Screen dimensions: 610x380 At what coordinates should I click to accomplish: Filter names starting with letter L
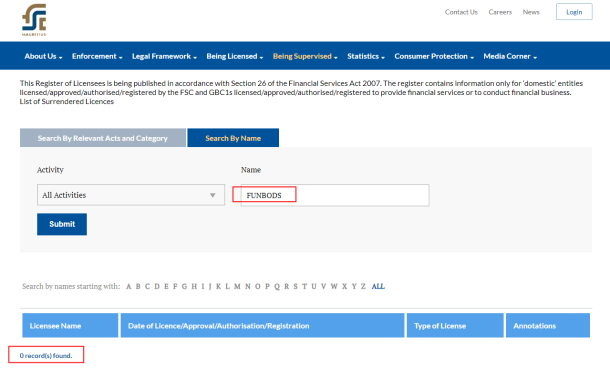tap(228, 287)
